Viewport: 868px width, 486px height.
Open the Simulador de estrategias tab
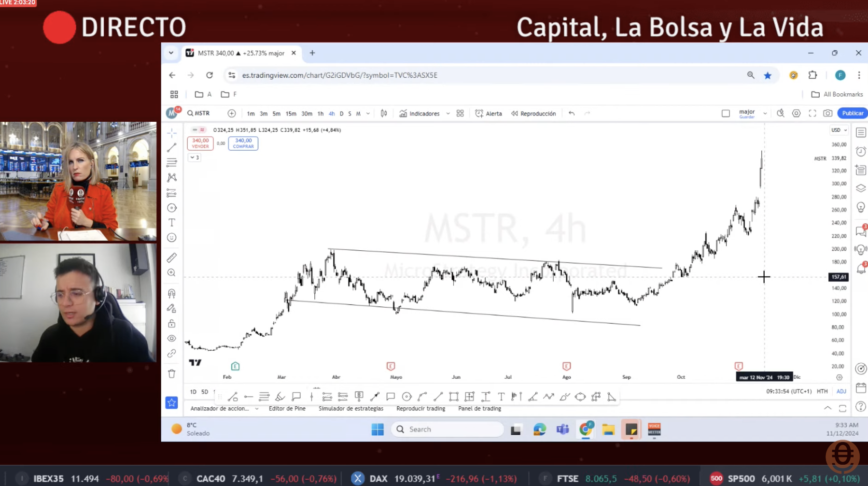click(351, 409)
